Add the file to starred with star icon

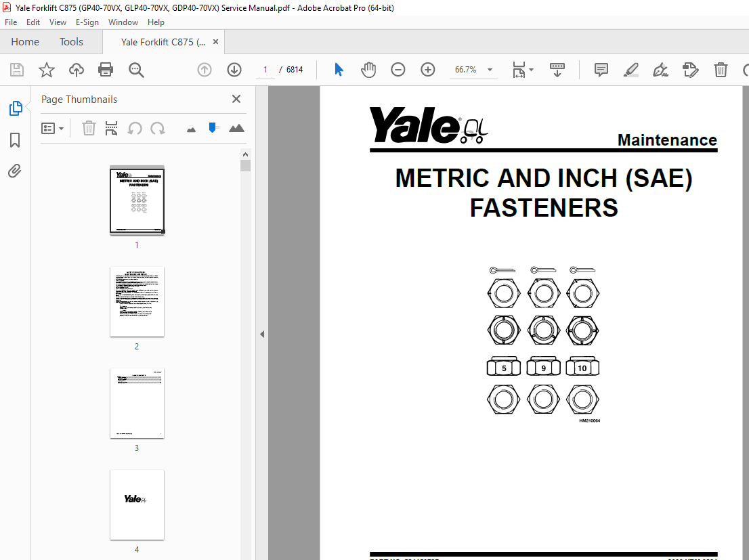(x=46, y=70)
